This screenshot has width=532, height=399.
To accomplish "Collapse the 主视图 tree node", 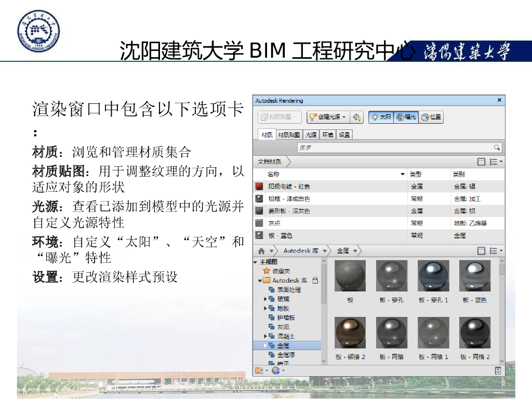I will (256, 262).
